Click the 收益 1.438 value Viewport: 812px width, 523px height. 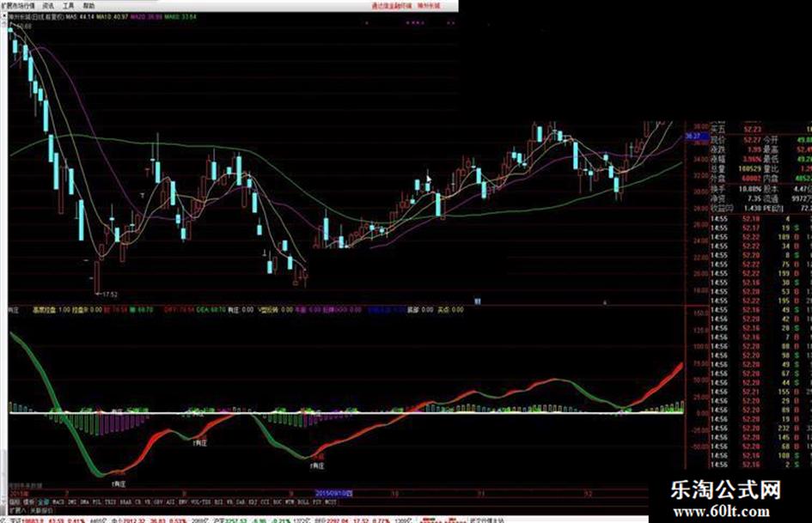[x=752, y=208]
